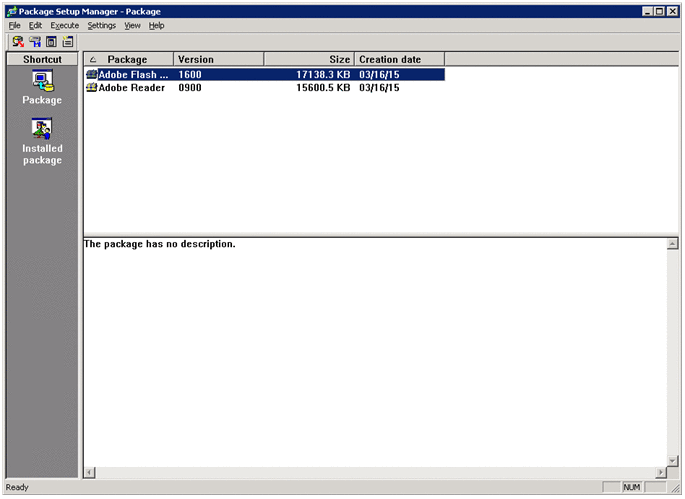Sort list by Size column header
This screenshot has width=685, height=499.
click(x=309, y=59)
